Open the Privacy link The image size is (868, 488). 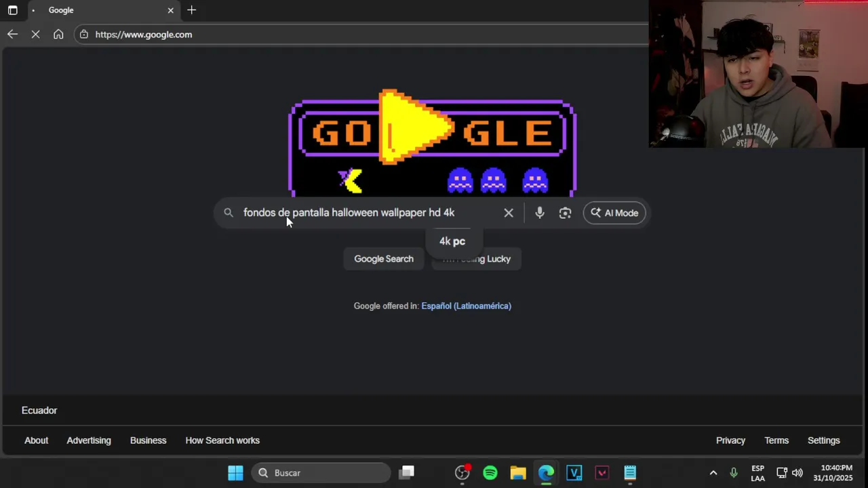[730, 441]
